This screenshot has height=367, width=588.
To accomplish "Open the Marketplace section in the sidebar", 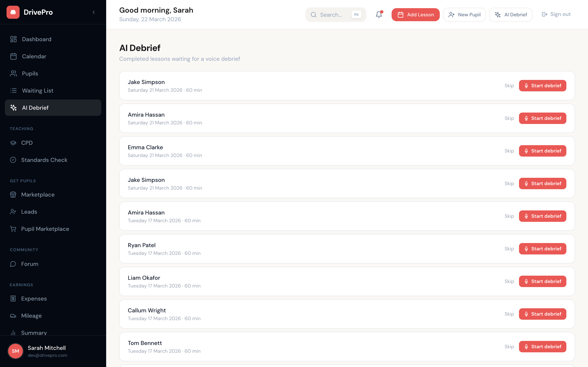I will [x=38, y=195].
